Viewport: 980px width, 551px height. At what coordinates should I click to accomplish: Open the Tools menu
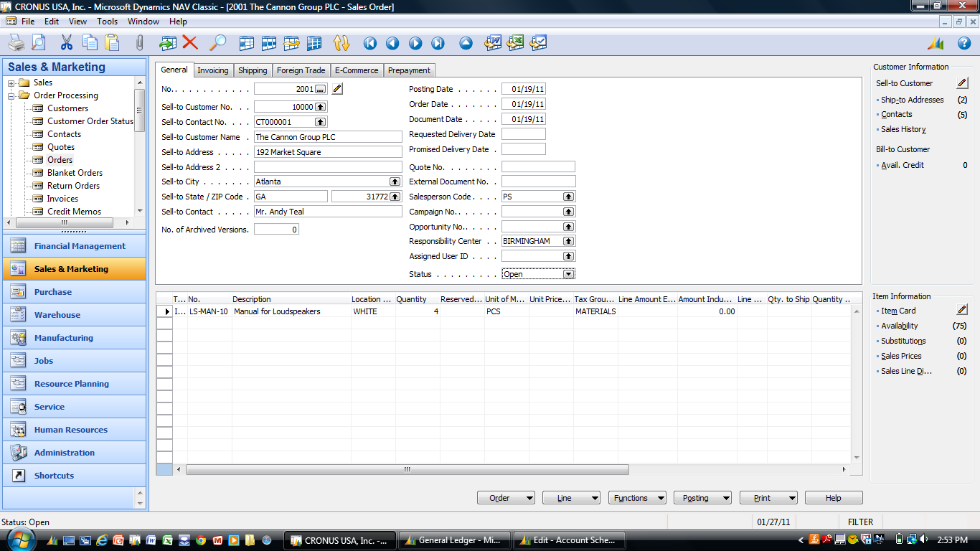107,22
